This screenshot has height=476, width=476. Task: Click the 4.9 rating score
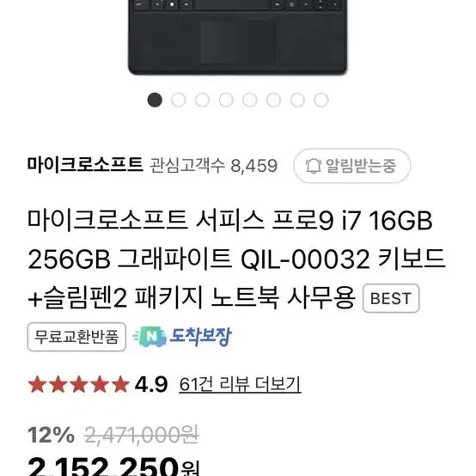[151, 384]
